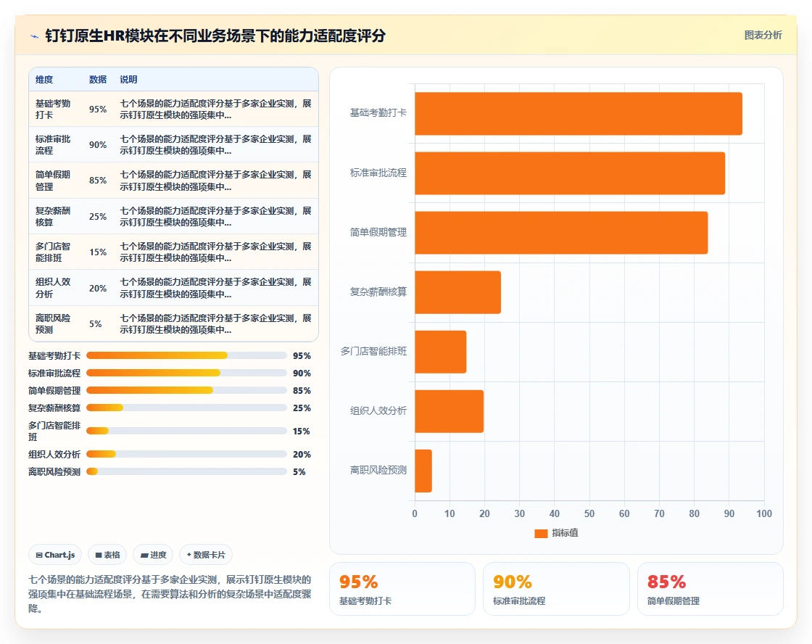Click the 简单假期管理 progress bar
The image size is (812, 644).
click(186, 390)
